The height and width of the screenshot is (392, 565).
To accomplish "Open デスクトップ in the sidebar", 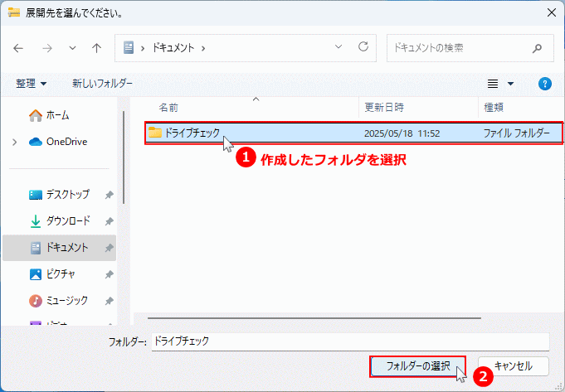I will point(59,195).
